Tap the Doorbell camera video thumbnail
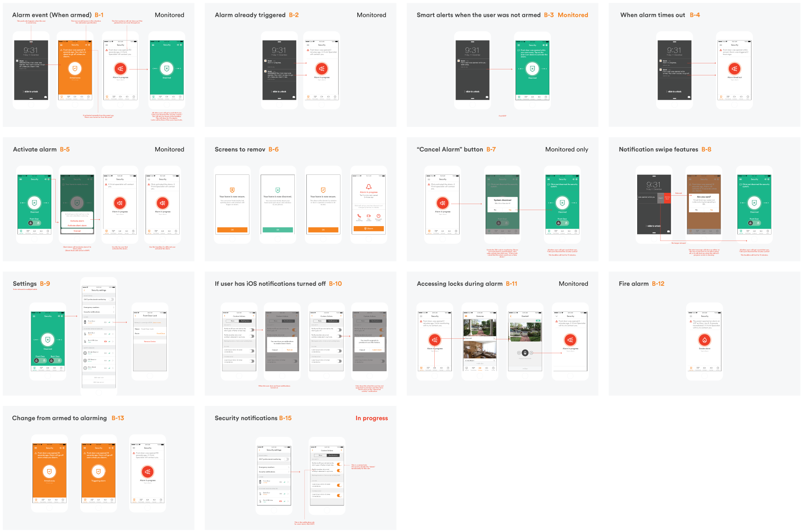 click(x=479, y=327)
